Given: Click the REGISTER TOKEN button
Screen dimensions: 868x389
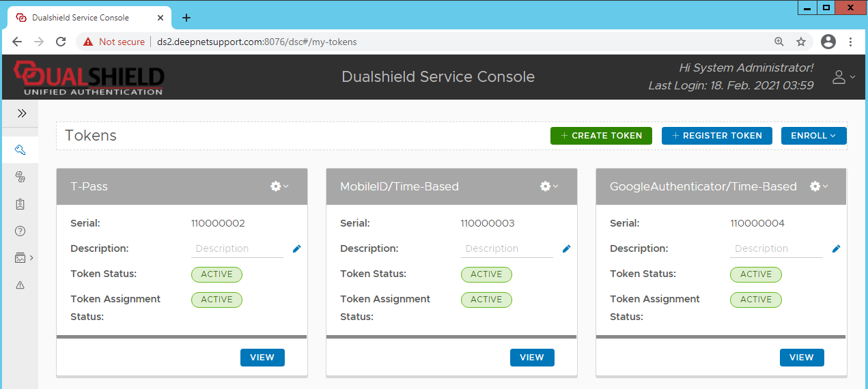Looking at the screenshot, I should 716,136.
